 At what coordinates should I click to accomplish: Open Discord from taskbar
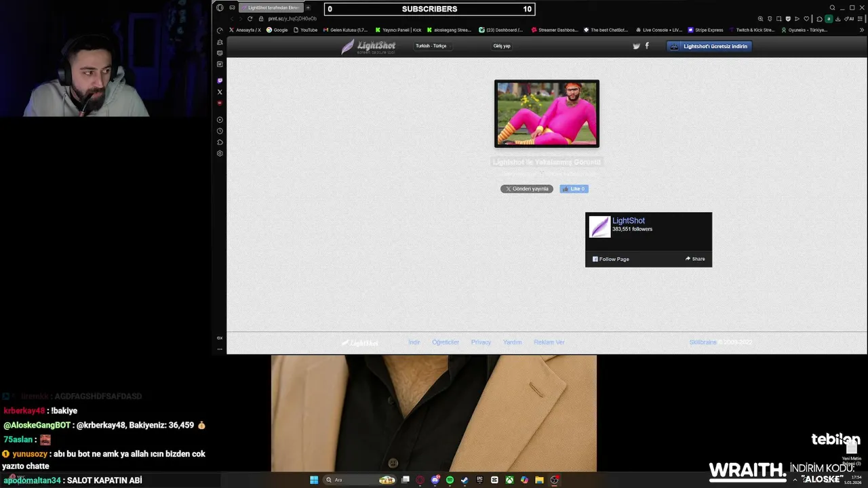(x=435, y=480)
